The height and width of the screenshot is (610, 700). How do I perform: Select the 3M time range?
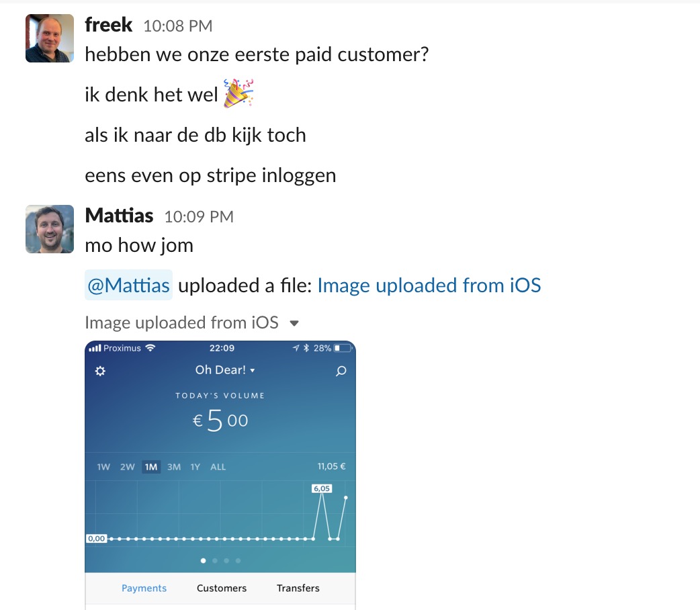(x=174, y=467)
